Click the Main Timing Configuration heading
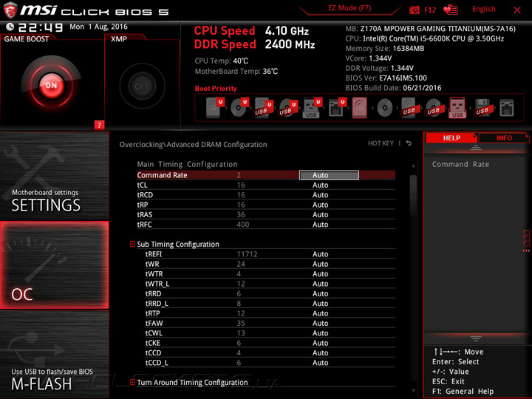This screenshot has width=532, height=399. (x=187, y=164)
